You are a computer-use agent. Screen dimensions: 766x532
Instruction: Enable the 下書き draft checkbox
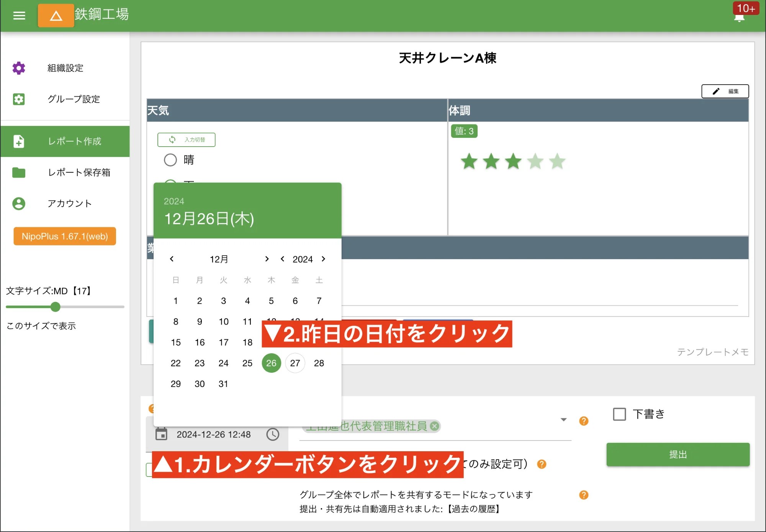coord(619,414)
